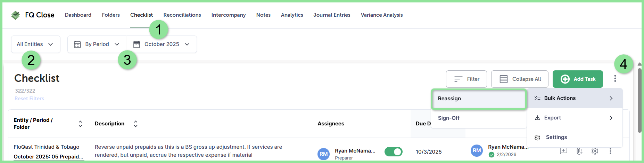Choose Reassign from the bulk actions submenu
This screenshot has width=644, height=163.
click(479, 99)
